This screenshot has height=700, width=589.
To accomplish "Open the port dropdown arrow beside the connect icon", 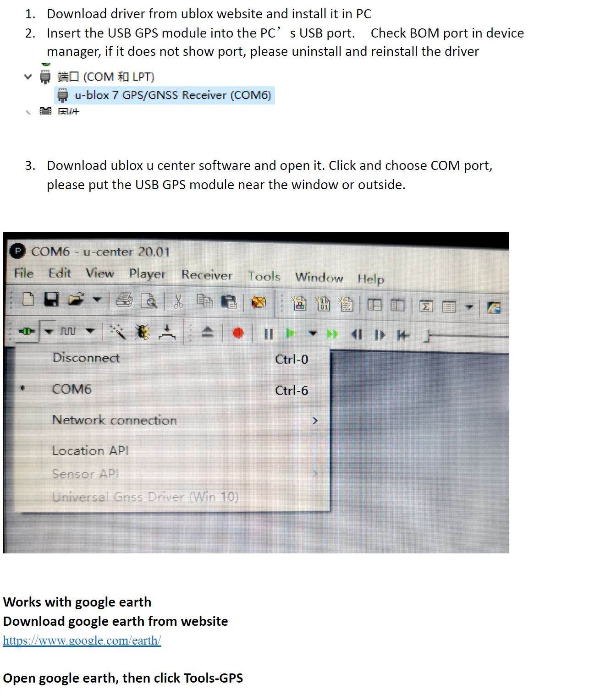I will coord(49,331).
